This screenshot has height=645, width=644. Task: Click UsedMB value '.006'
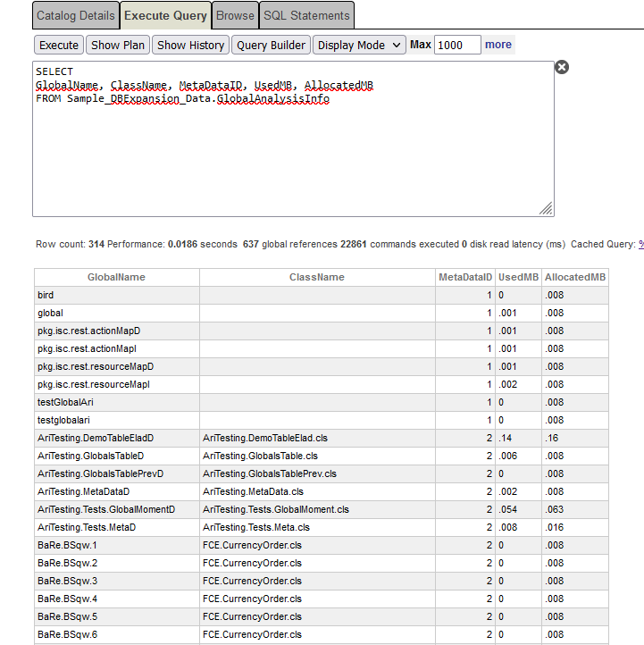518,457
